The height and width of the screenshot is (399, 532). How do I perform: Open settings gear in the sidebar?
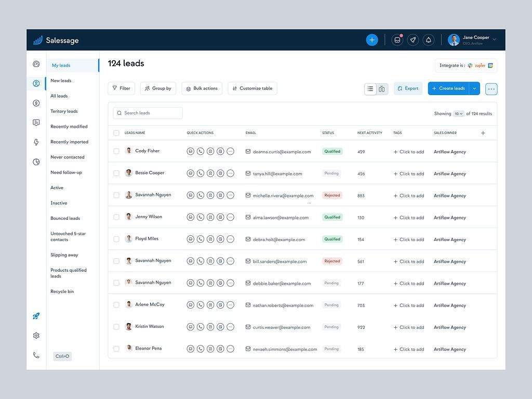36,335
